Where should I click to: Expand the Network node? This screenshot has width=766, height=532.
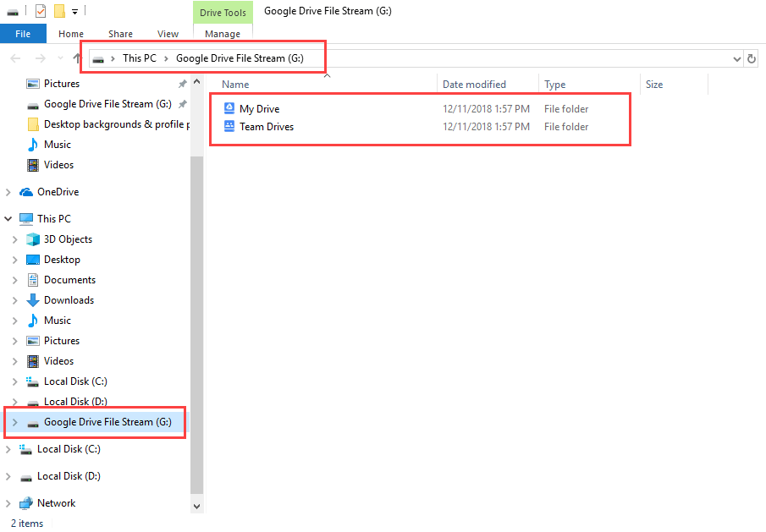click(8, 503)
